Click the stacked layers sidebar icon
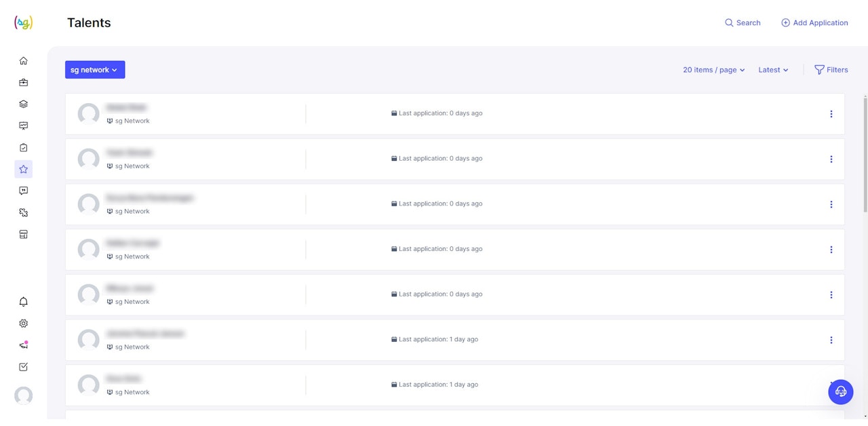The width and height of the screenshot is (868, 426). point(23,104)
